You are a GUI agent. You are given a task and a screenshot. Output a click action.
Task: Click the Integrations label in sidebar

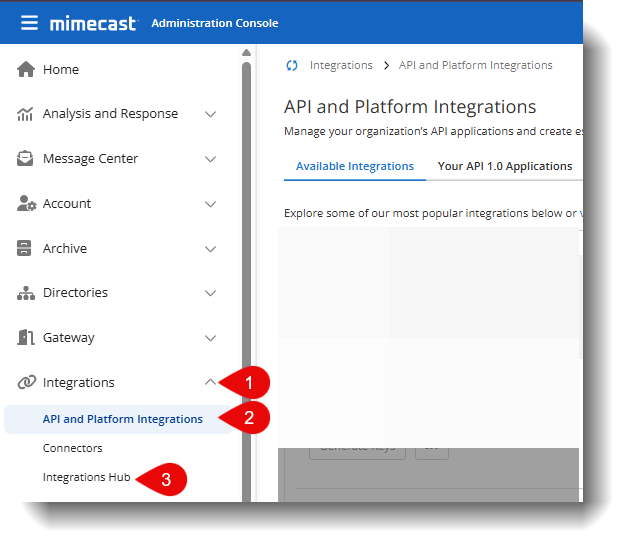point(79,382)
